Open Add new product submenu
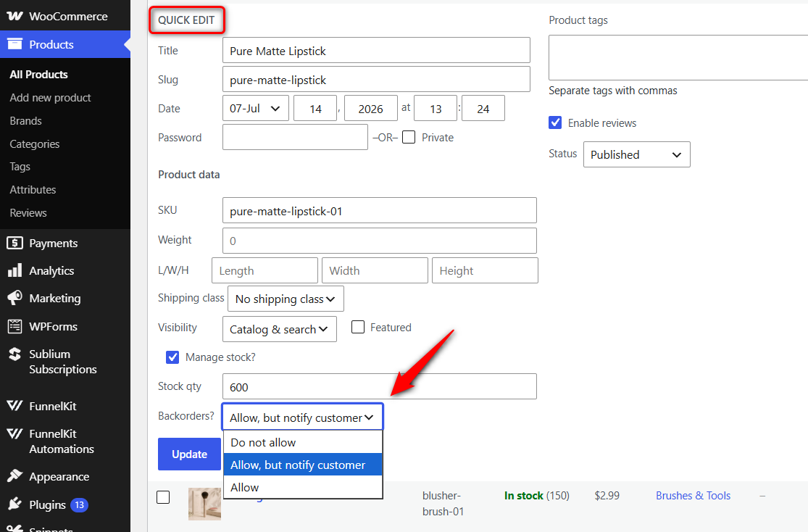Image resolution: width=808 pixels, height=532 pixels. point(50,97)
